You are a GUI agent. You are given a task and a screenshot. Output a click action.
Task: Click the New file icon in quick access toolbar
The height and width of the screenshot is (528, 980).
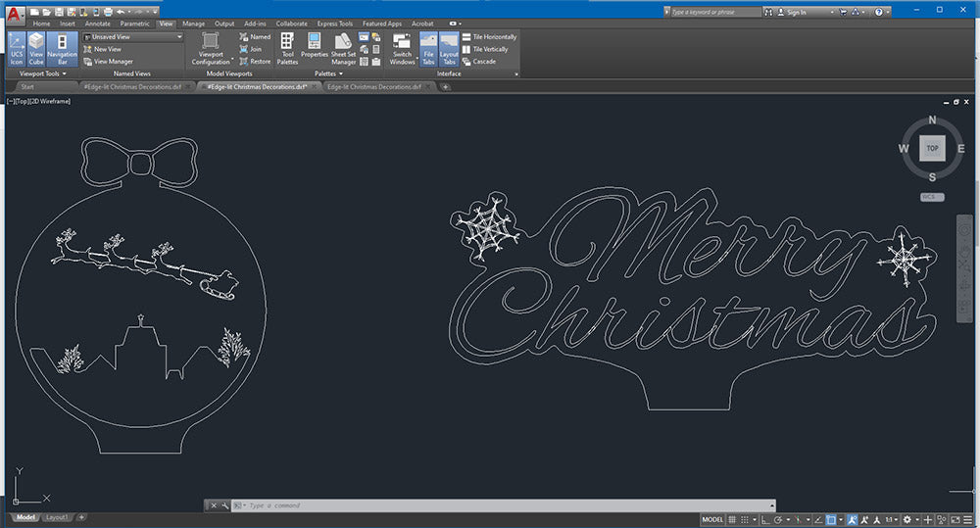tap(34, 12)
